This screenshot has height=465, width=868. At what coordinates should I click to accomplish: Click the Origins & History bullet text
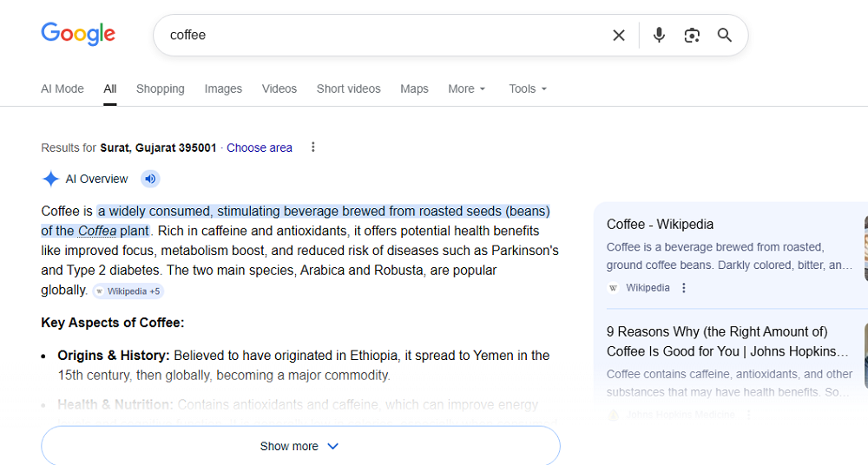click(x=303, y=365)
